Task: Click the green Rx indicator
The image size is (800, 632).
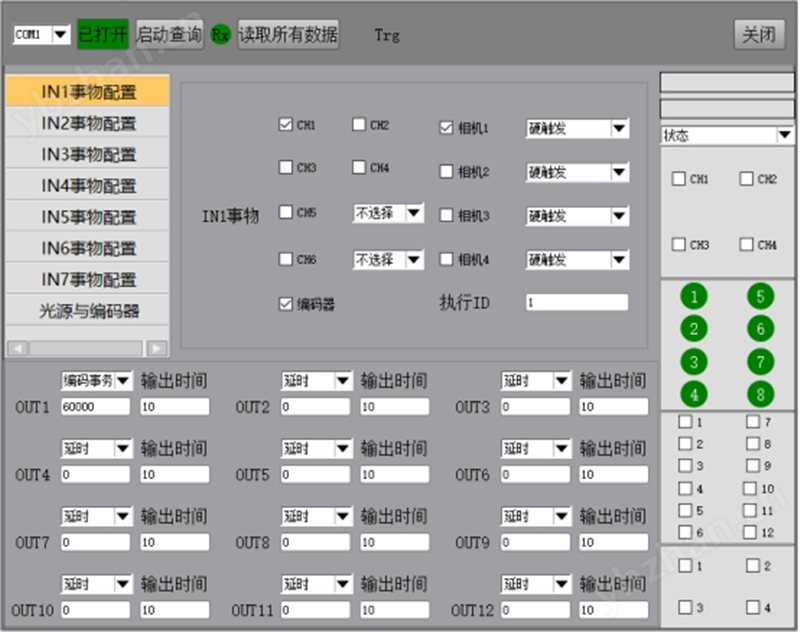Action: (x=220, y=35)
